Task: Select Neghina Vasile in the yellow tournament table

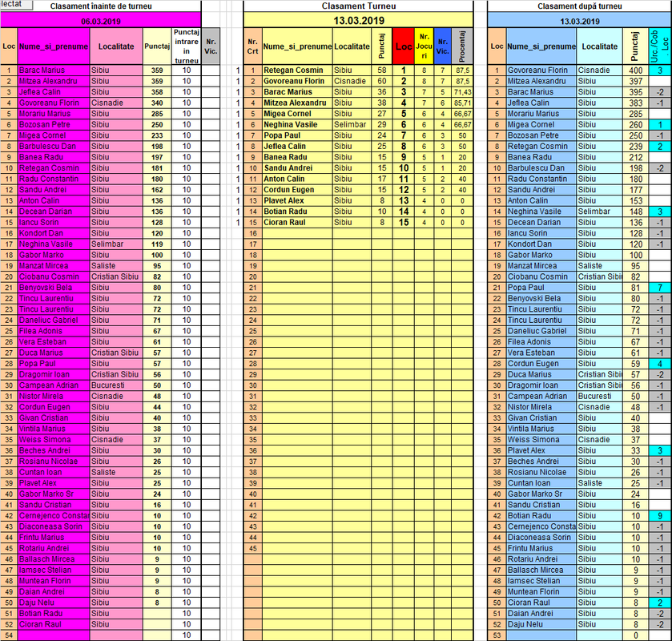Action: coord(297,125)
